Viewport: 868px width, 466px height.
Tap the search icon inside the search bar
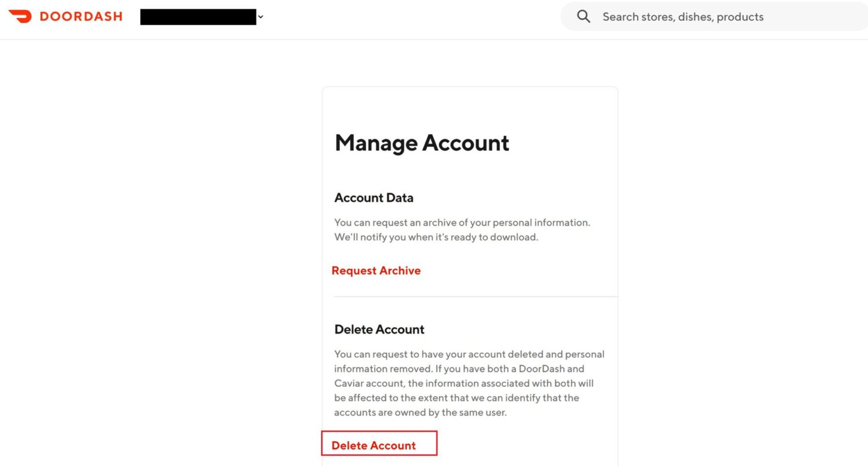(583, 16)
